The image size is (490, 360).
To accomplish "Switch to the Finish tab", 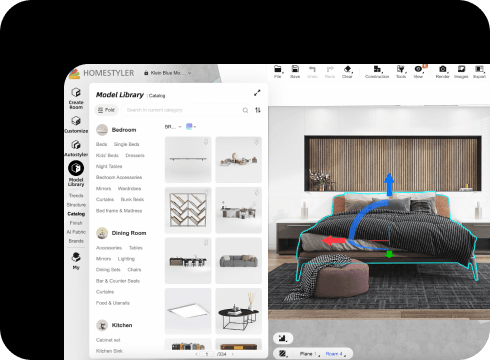I will pos(76,223).
